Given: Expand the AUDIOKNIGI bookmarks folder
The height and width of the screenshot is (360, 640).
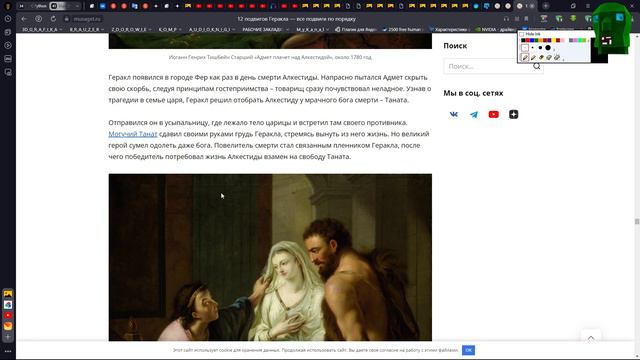Looking at the screenshot, I should (x=211, y=29).
